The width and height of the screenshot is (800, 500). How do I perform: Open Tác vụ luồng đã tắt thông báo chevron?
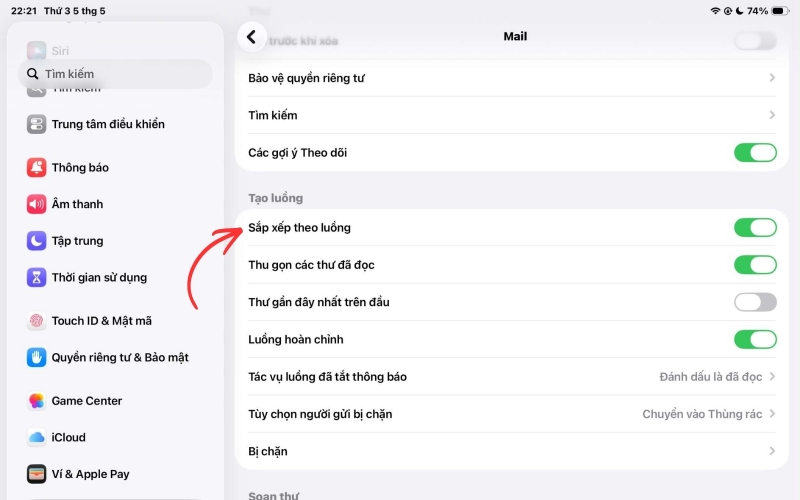(772, 377)
